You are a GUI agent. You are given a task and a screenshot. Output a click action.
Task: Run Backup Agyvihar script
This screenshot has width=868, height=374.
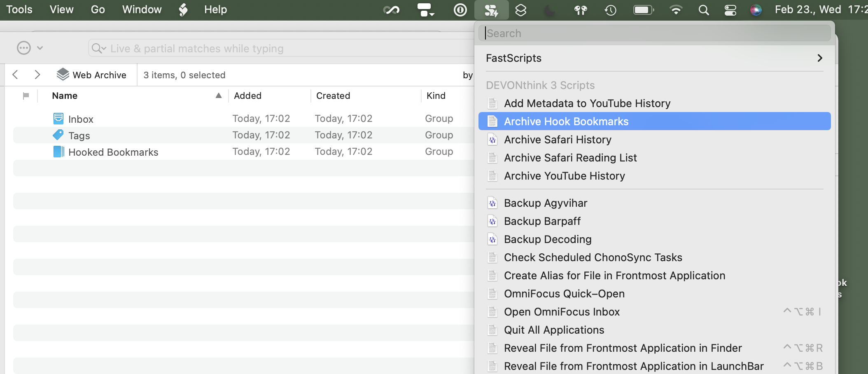655,203
